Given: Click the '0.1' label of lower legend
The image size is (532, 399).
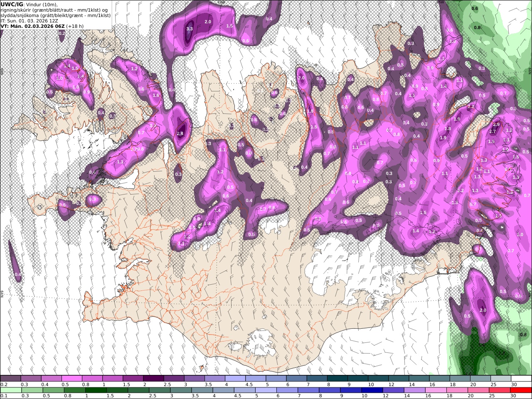Looking at the screenshot, I should [x=3, y=396].
